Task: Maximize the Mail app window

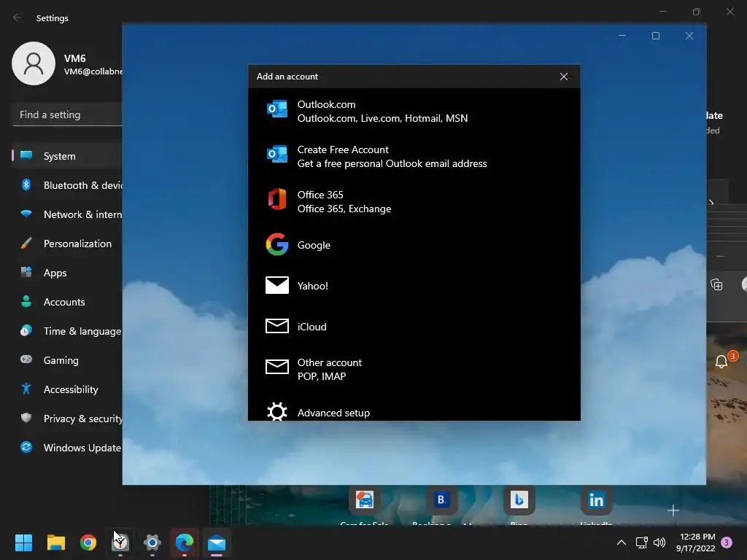Action: [656, 36]
